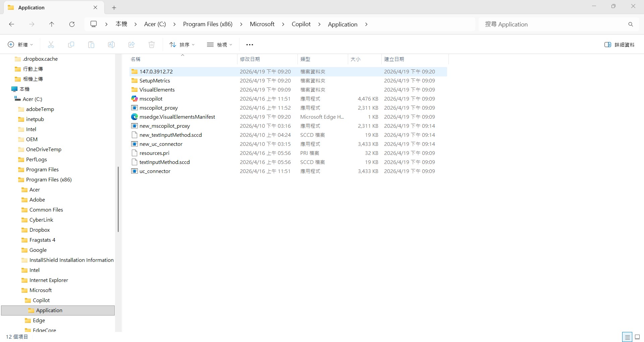Click the Paste clipboard icon
644x342 pixels.
coord(91,45)
